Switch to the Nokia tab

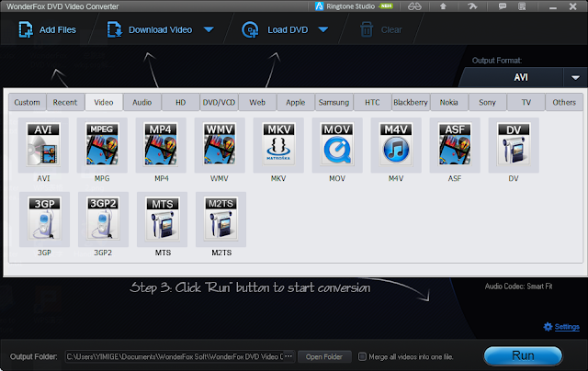(449, 102)
